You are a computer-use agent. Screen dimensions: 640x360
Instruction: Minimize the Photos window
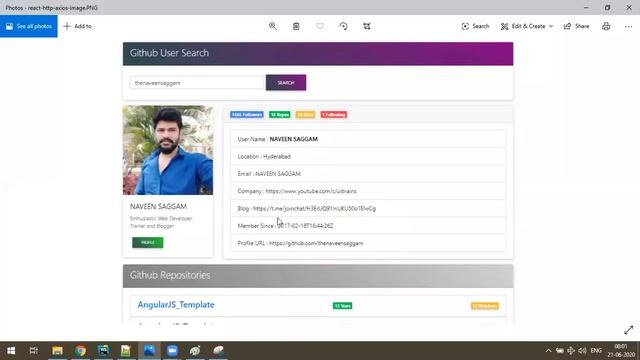[586, 7]
